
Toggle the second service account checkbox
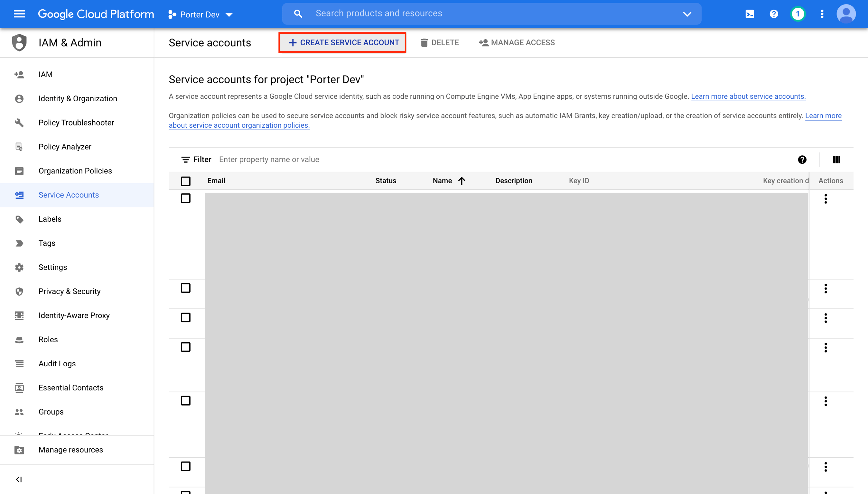tap(185, 288)
